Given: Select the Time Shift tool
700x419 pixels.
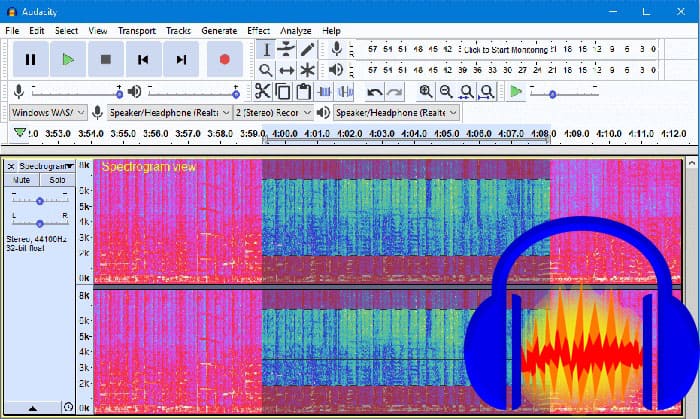Looking at the screenshot, I should pos(286,70).
